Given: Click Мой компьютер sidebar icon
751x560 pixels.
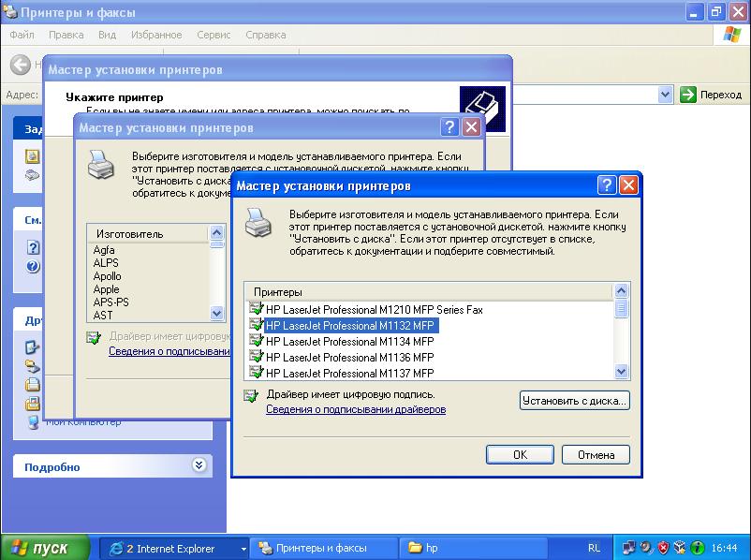Looking at the screenshot, I should 33,422.
